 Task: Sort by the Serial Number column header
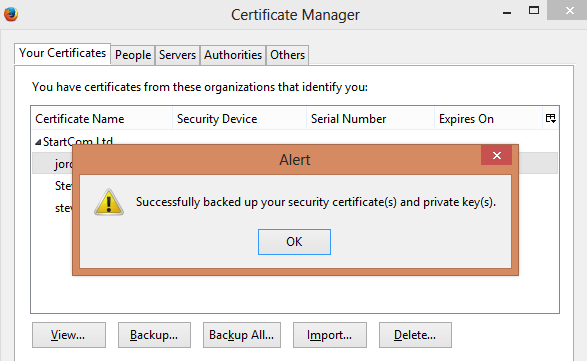(x=370, y=119)
